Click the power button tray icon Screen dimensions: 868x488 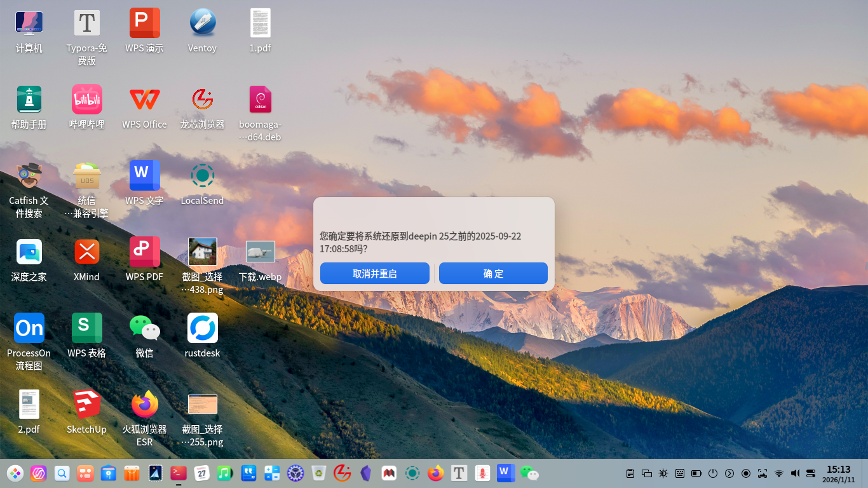coord(713,473)
